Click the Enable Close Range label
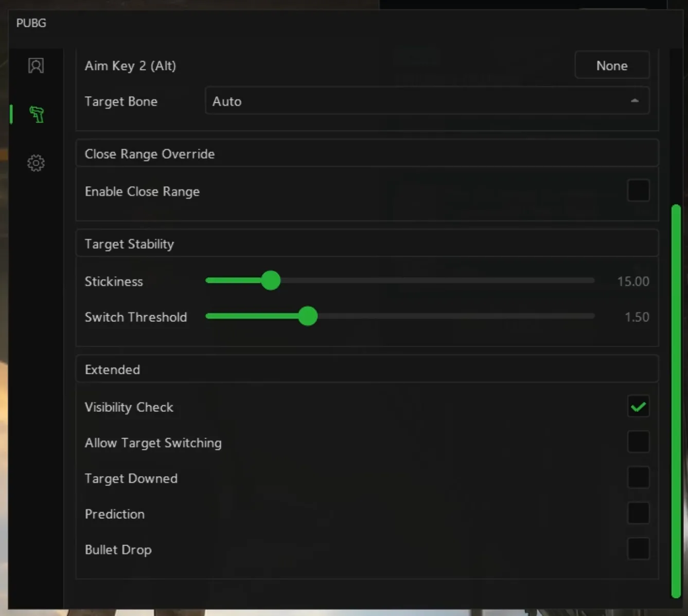This screenshot has width=688, height=616. click(x=142, y=191)
